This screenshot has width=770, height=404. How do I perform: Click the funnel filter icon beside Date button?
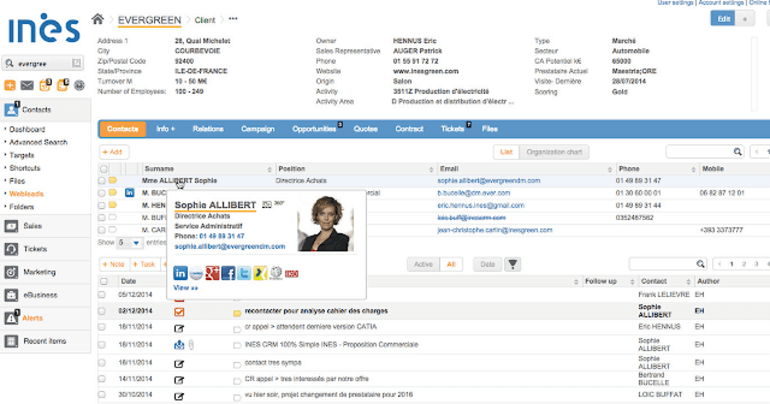513,265
